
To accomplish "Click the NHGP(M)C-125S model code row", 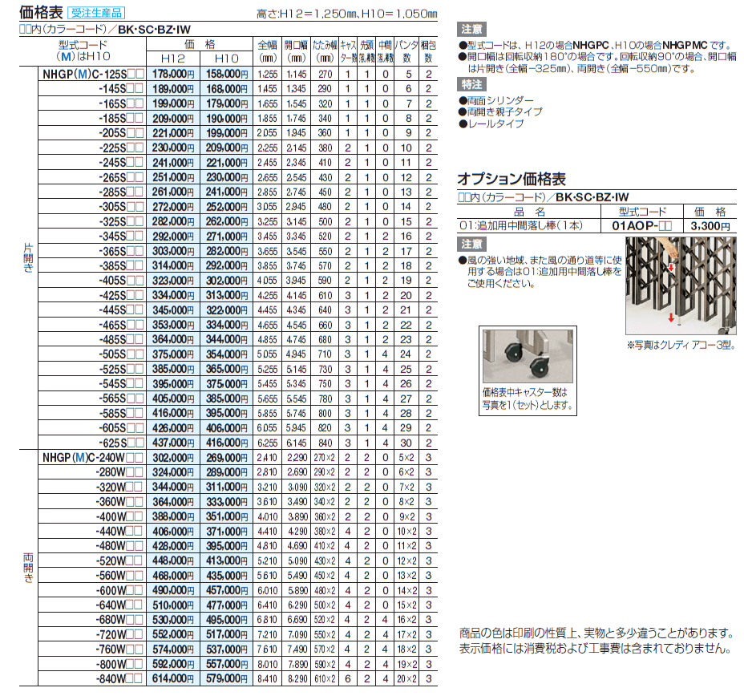I will (92, 73).
